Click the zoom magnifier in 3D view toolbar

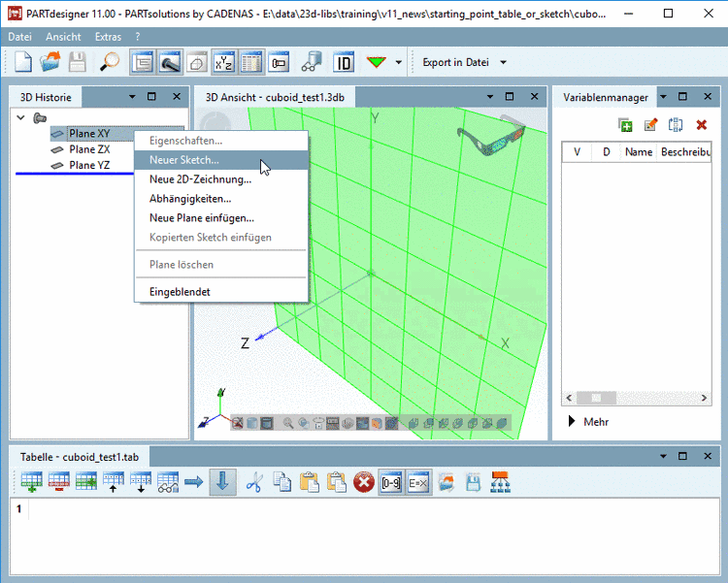288,423
